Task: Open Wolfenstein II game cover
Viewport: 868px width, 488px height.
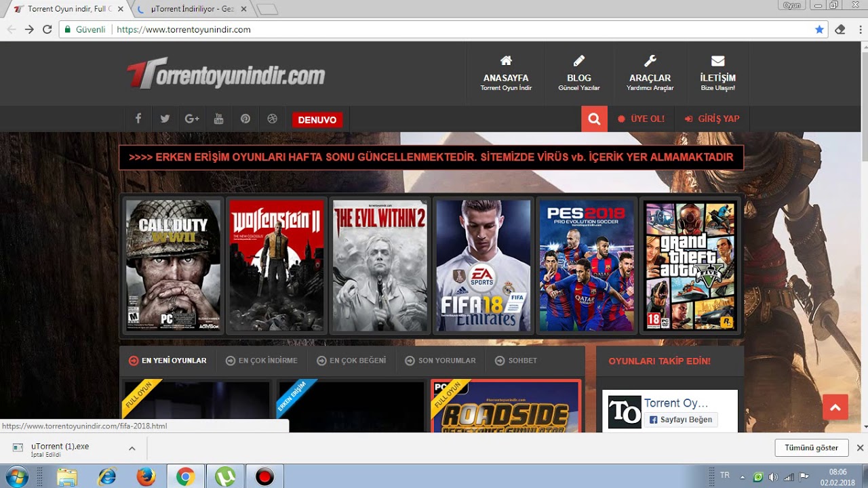Action: tap(277, 265)
